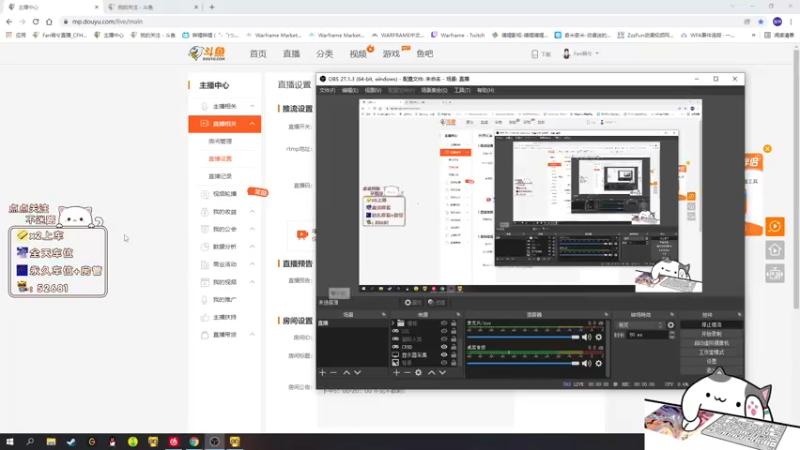The height and width of the screenshot is (450, 800).
Task: Open the transition settings gear in scene transitions
Action: click(671, 325)
